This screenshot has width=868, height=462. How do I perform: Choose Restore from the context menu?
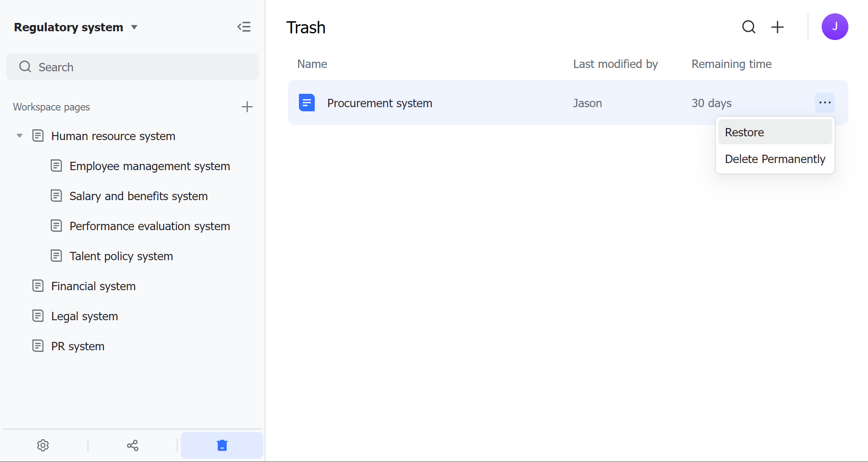744,132
